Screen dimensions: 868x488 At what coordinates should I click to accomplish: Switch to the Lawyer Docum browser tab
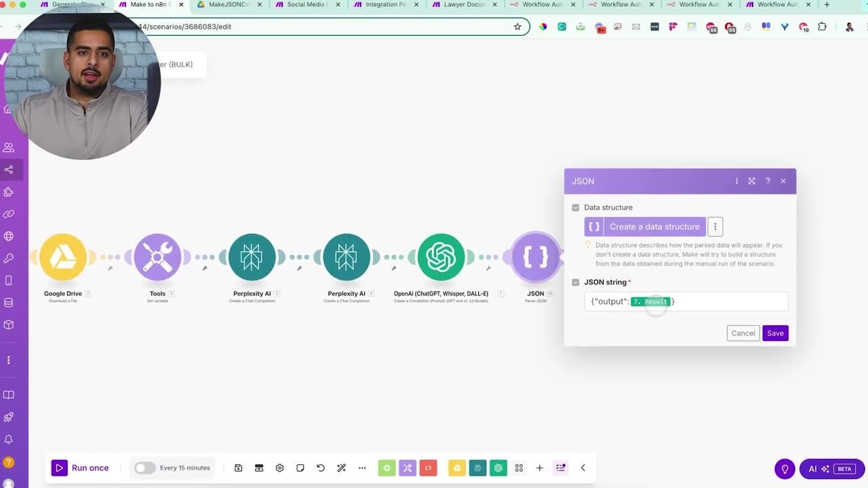click(x=465, y=5)
